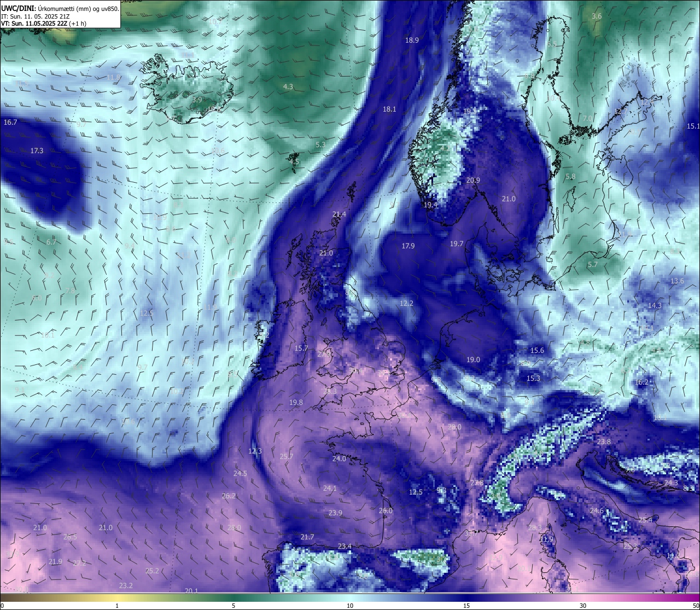700x610 pixels.
Task: Click the 5 tick on the color scale
Action: coord(234,606)
